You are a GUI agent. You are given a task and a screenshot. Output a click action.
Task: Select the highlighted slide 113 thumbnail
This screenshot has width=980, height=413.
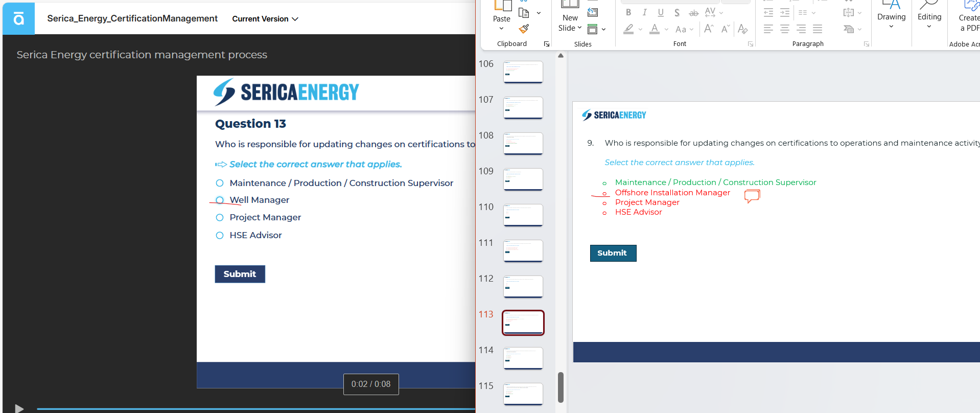(523, 323)
